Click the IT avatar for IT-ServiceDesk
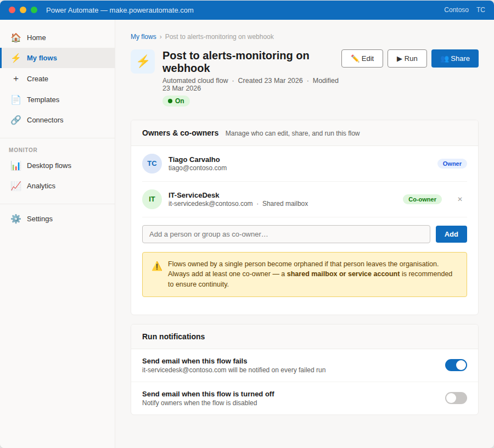The image size is (494, 448). (x=152, y=199)
